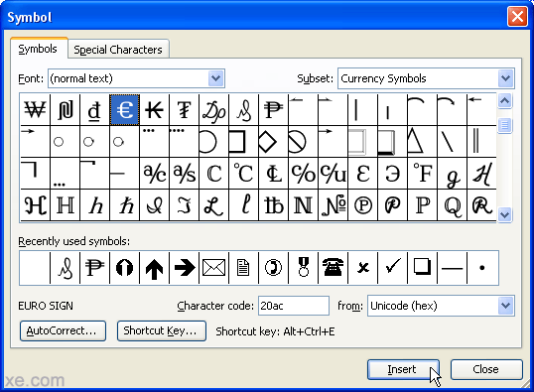The width and height of the screenshot is (534, 392).
Task: Select the Kip sign symbol
Action: [x=154, y=110]
